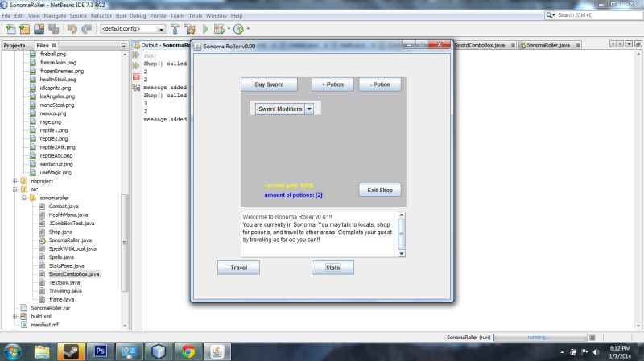Select manifest.mf in Files tree
Screen dimensions: 644x361
point(44,325)
